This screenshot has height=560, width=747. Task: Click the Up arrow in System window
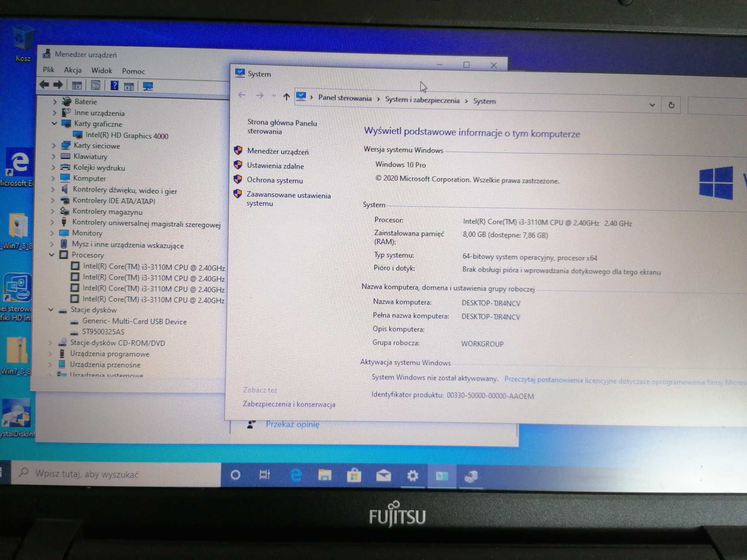click(286, 97)
